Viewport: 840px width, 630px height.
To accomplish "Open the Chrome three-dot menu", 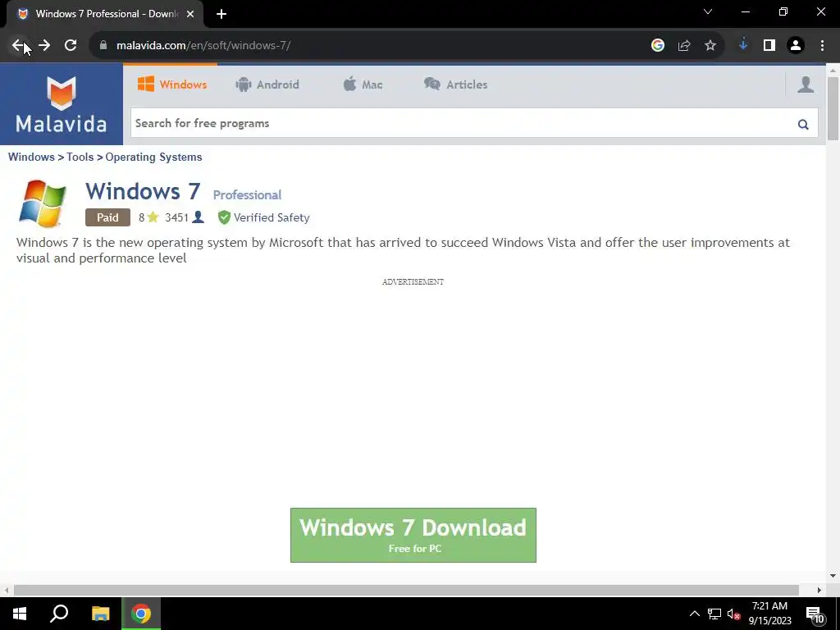I will tap(822, 46).
